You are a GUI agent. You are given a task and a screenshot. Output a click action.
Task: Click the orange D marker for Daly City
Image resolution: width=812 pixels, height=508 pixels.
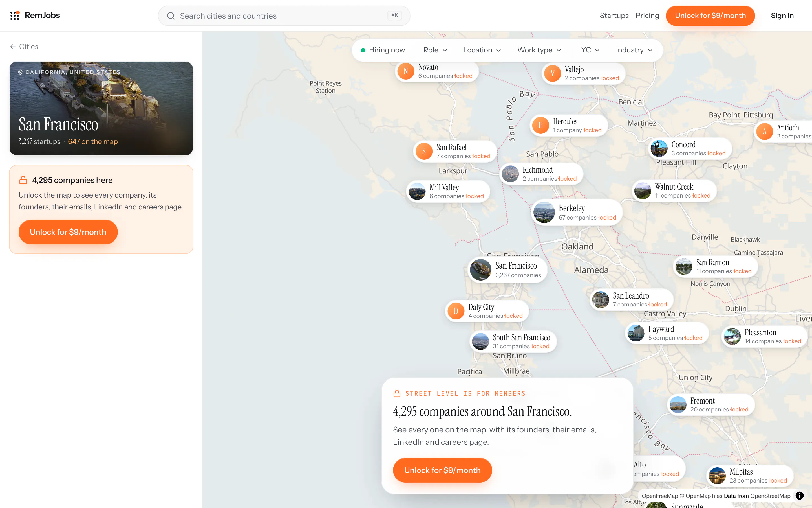tap(456, 311)
